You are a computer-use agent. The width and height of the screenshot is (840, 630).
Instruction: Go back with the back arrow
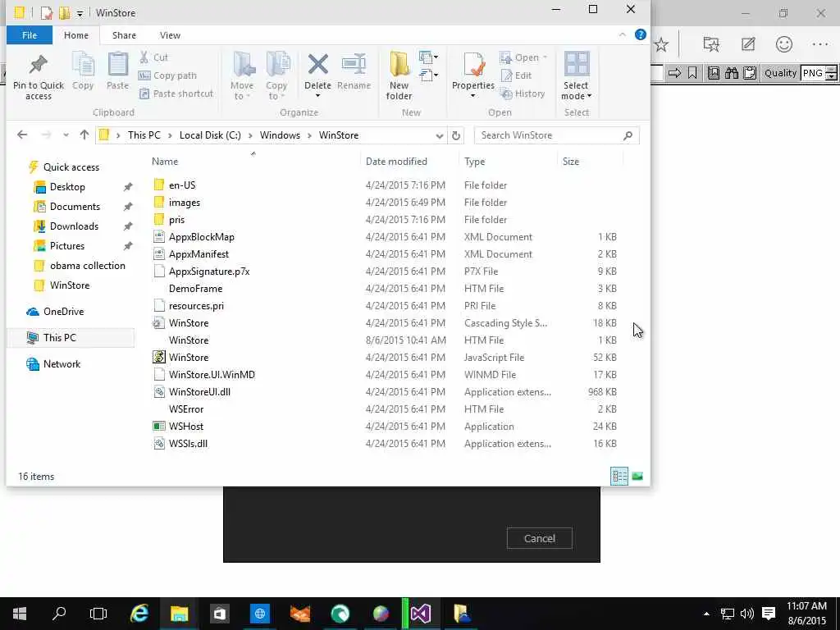[x=22, y=135]
